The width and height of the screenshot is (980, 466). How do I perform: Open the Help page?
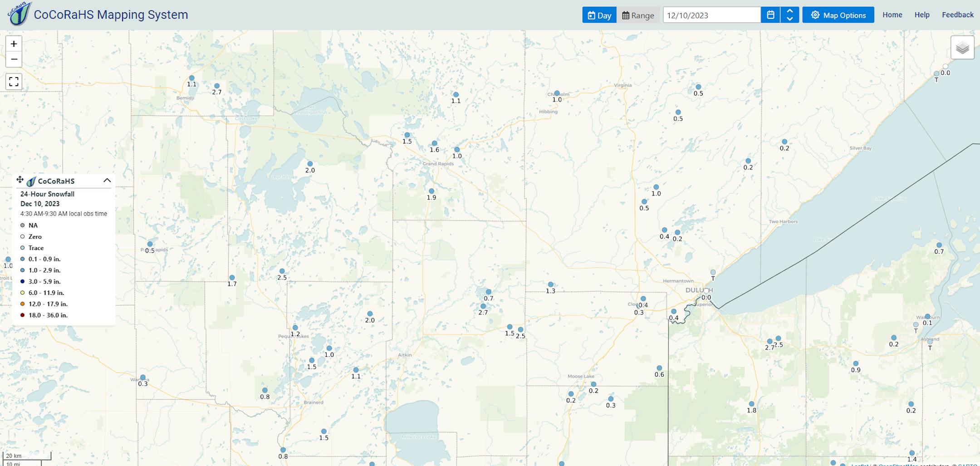(922, 15)
